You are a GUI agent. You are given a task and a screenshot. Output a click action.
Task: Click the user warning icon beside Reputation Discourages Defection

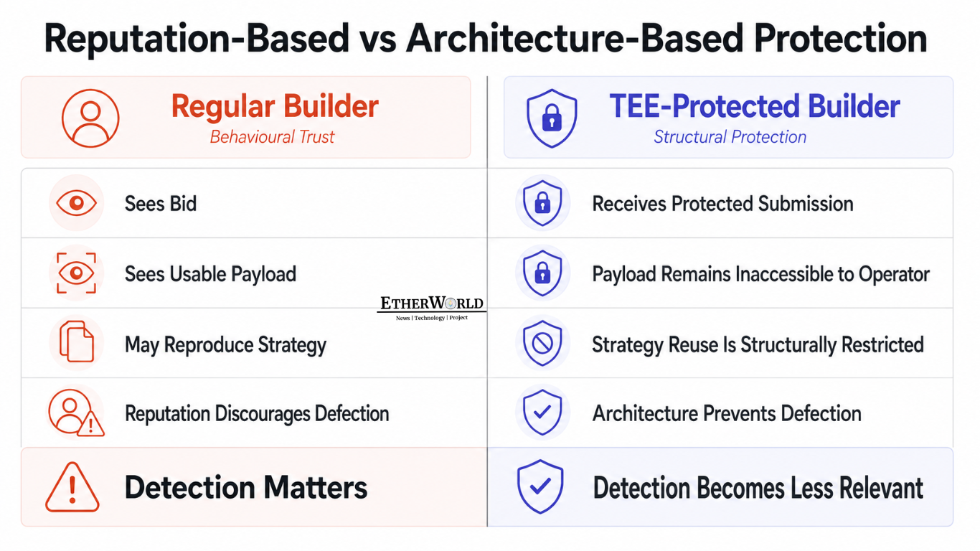click(76, 413)
